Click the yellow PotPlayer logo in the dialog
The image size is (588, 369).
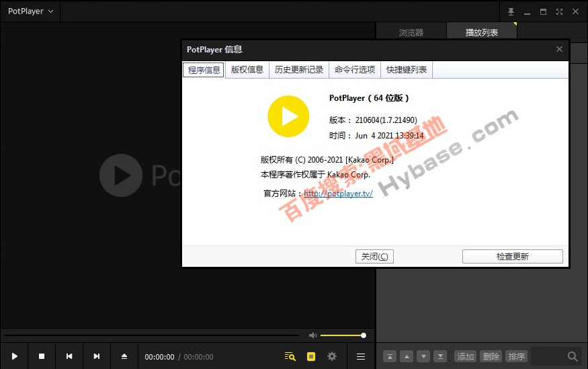coord(288,116)
